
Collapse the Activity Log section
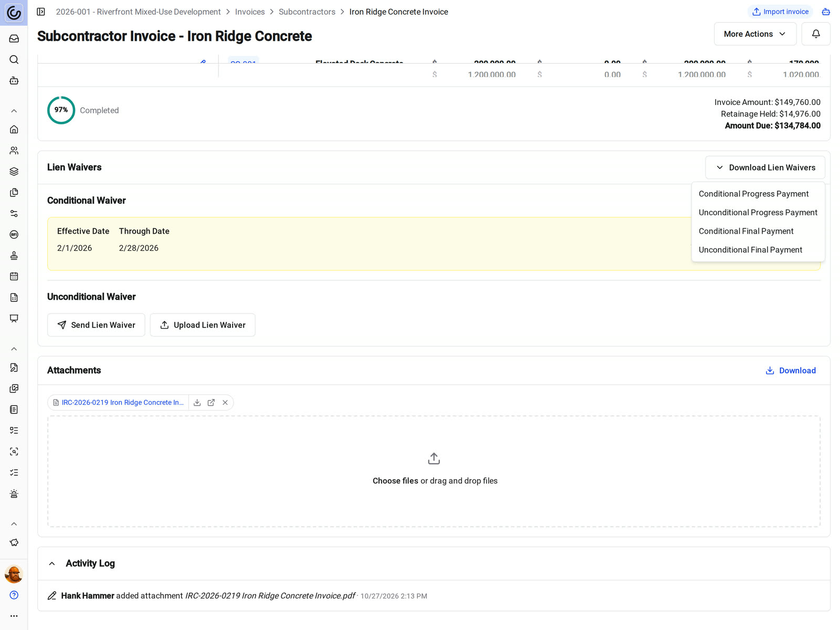click(x=52, y=563)
